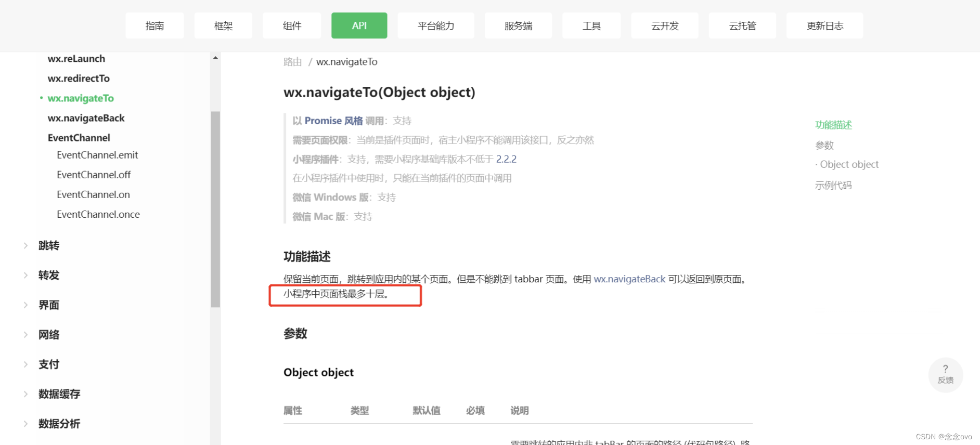Open wx.redirectTo in the sidebar
980x445 pixels.
(79, 78)
